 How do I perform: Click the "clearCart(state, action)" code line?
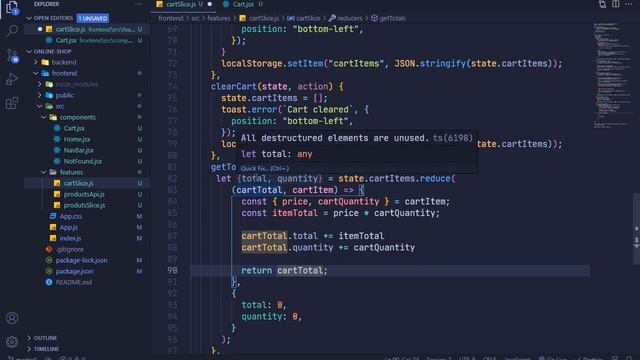click(277, 87)
